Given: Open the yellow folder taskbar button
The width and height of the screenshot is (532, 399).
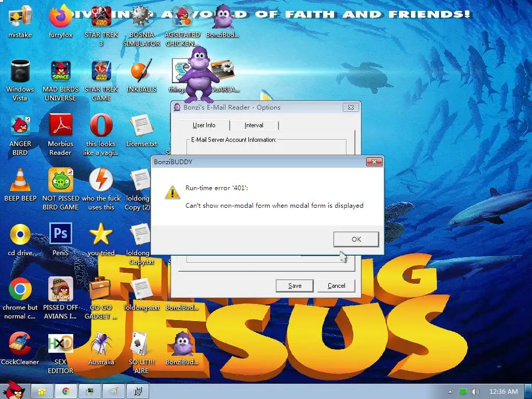Looking at the screenshot, I should tap(42, 392).
